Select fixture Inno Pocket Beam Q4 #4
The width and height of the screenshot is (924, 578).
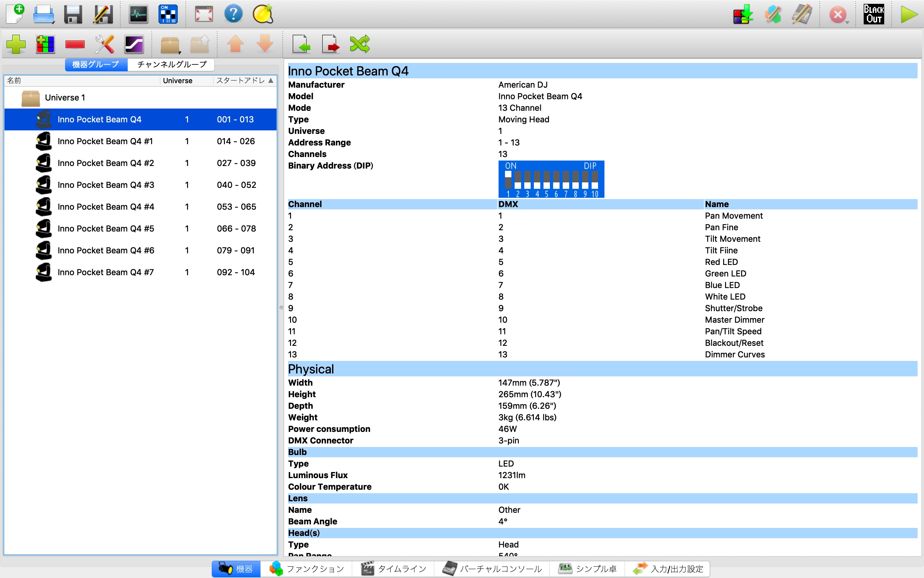point(141,206)
